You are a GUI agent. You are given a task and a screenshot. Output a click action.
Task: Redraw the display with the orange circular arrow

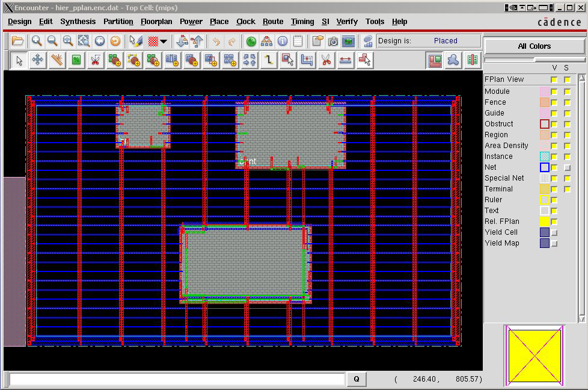coord(115,41)
